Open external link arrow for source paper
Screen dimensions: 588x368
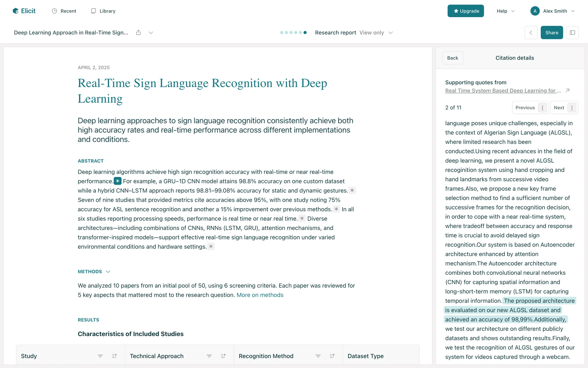tap(567, 90)
